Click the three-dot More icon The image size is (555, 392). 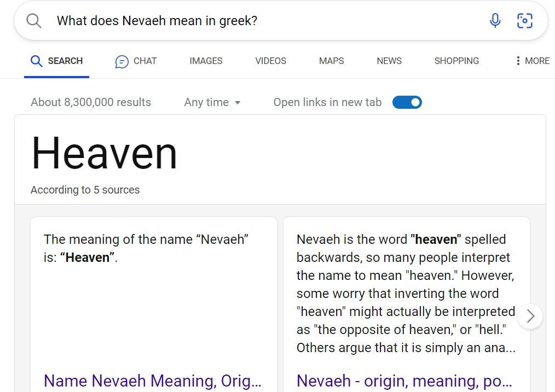tap(518, 61)
